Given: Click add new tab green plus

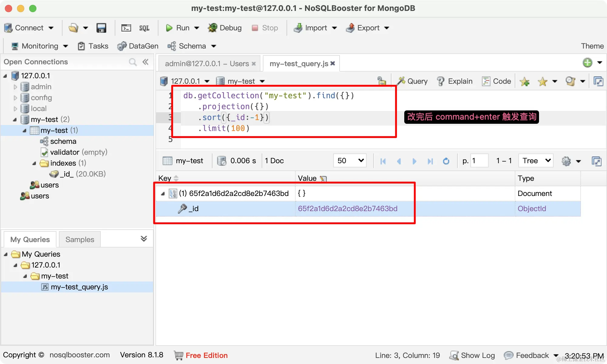Looking at the screenshot, I should 588,63.
